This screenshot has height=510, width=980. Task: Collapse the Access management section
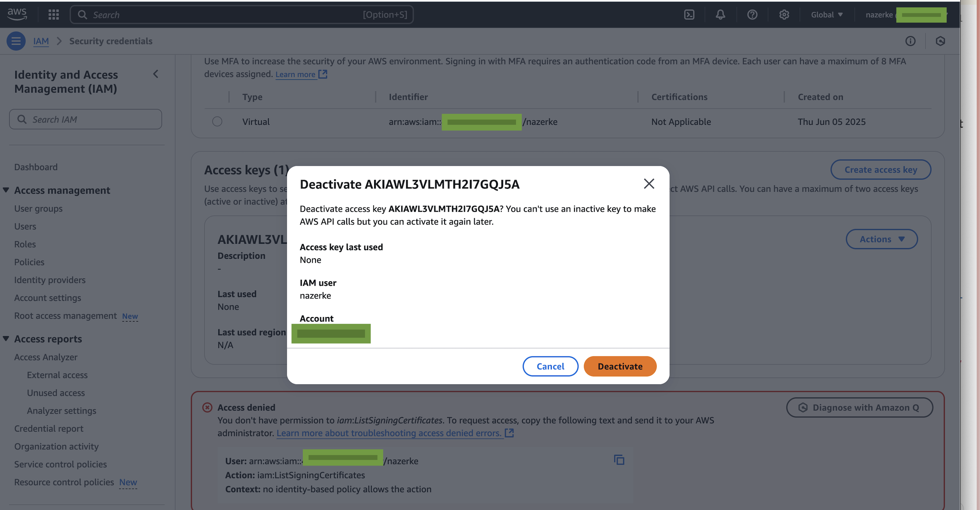[x=6, y=190]
